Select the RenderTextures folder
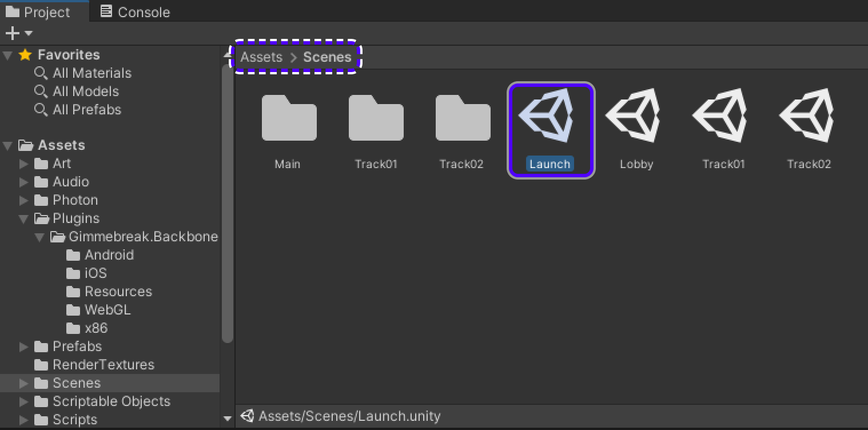 [94, 365]
